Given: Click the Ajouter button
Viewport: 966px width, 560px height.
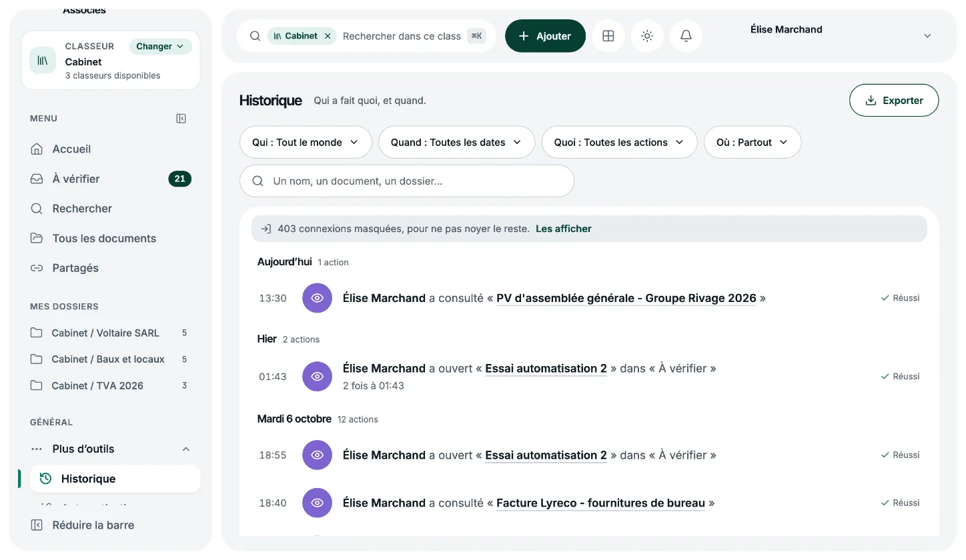Looking at the screenshot, I should point(545,36).
